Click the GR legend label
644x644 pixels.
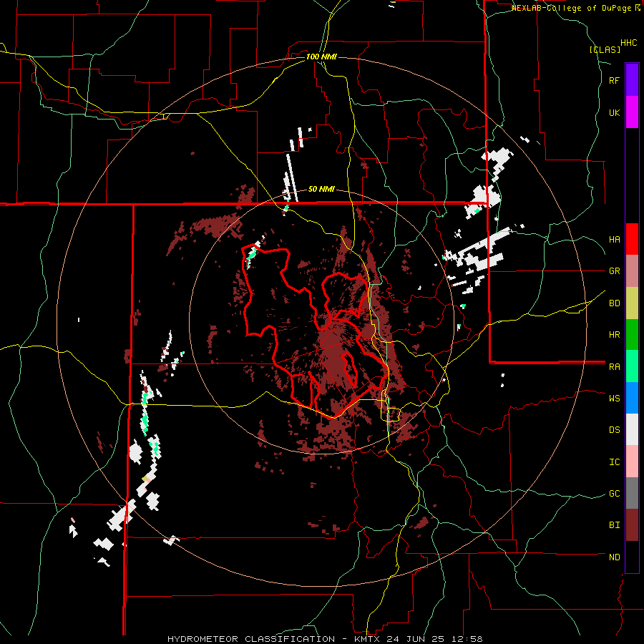click(614, 271)
